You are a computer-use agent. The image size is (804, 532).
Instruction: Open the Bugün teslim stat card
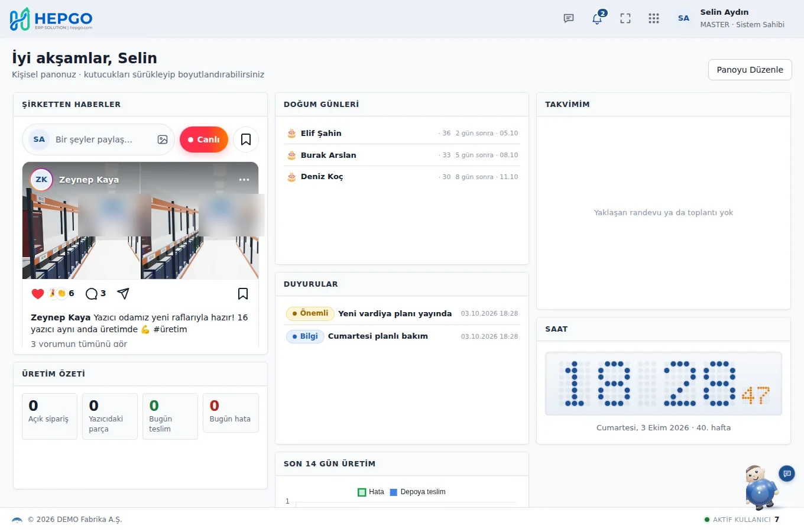click(x=170, y=416)
